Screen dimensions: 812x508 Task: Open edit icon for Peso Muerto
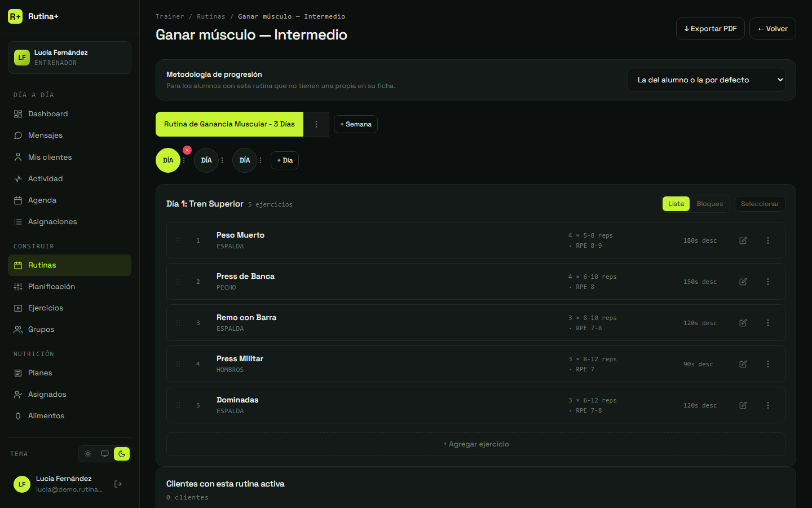tap(743, 240)
